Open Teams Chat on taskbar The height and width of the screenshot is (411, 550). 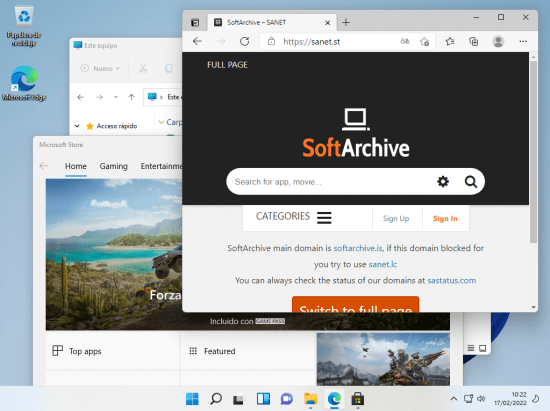coord(287,399)
